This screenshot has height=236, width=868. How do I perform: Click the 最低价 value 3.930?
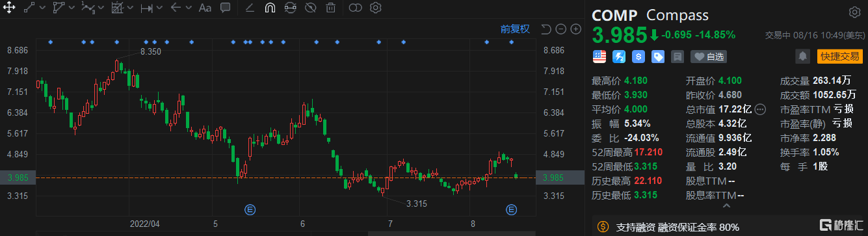click(637, 96)
